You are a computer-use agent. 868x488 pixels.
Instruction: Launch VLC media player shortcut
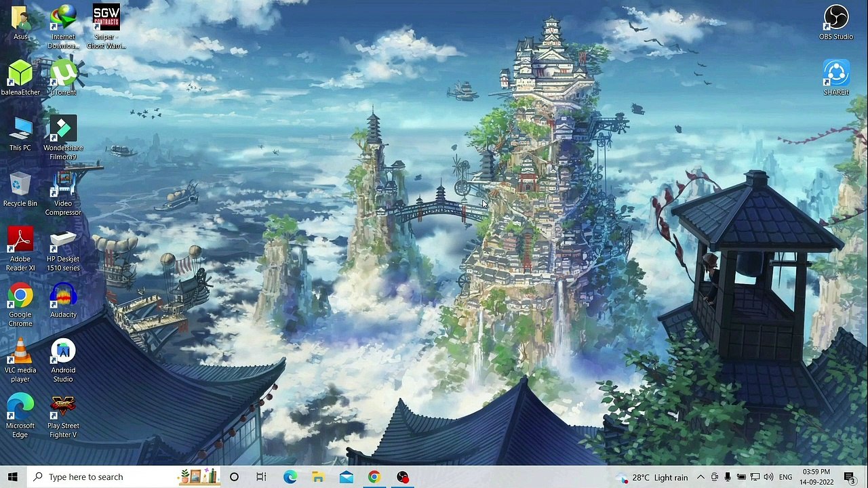20,361
